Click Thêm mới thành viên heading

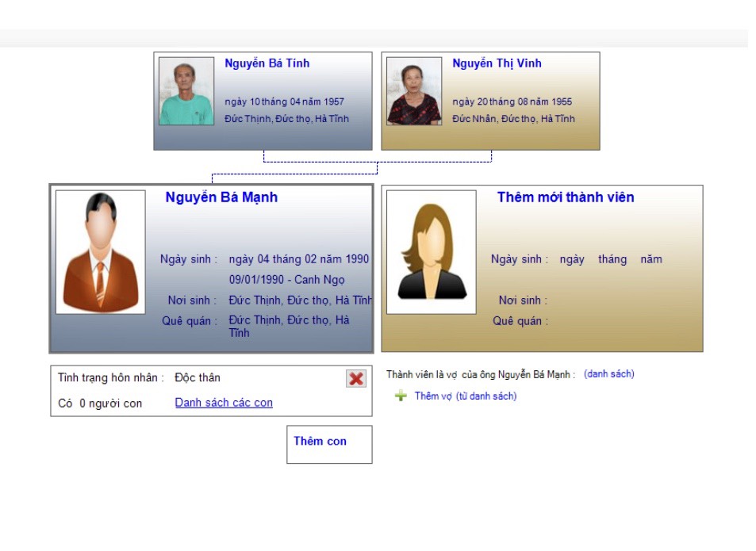point(566,197)
